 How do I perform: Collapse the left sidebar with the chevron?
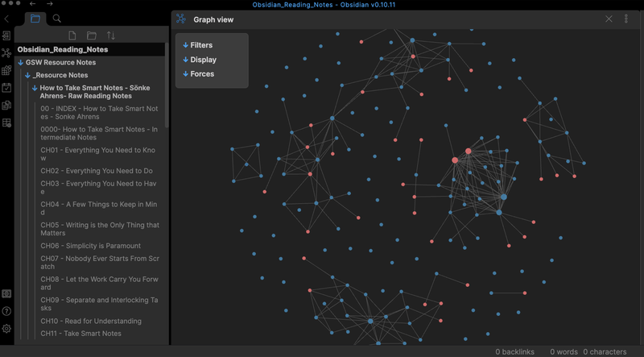coord(6,19)
